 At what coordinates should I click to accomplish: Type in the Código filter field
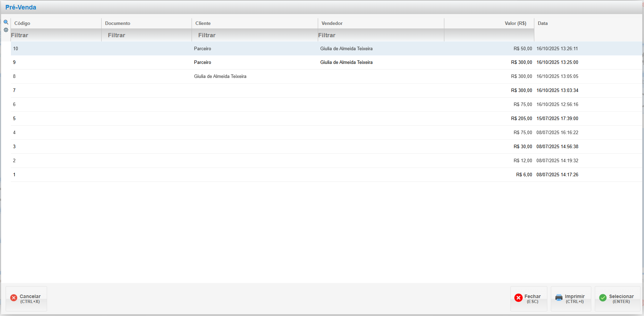[x=56, y=35]
